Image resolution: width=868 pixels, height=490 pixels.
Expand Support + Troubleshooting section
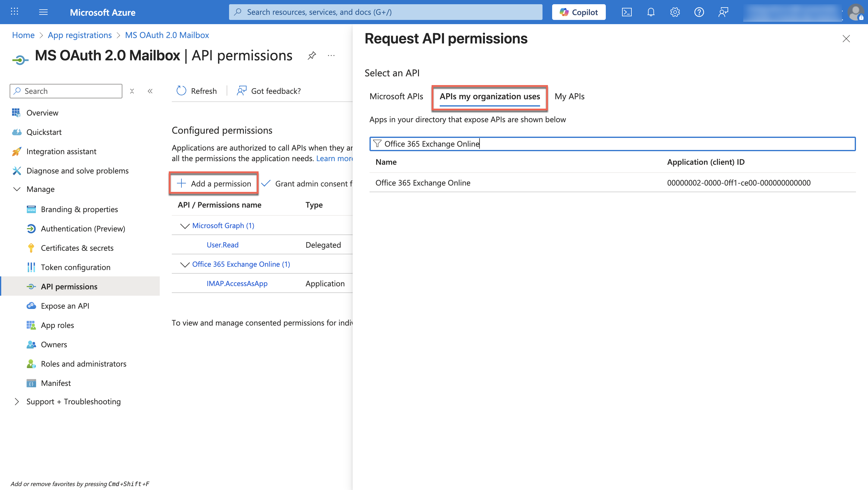17,401
